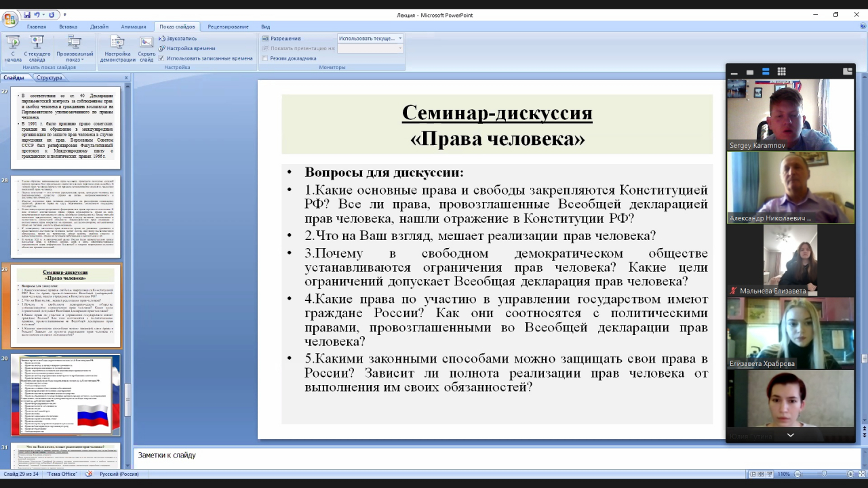Viewport: 868px width, 488px height.
Task: Select the stacked thumbnail strip video view
Action: tap(766, 72)
